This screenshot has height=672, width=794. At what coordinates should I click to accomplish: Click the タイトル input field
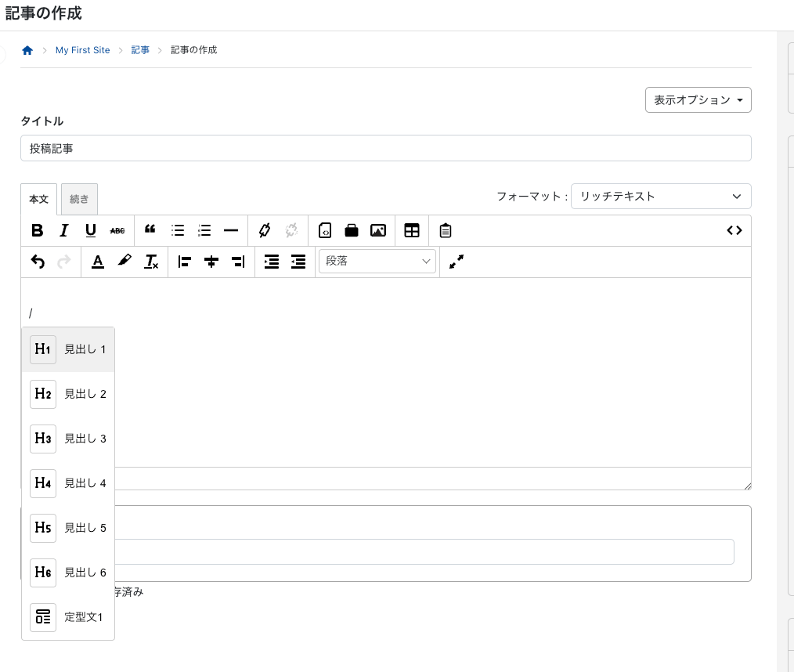tap(386, 148)
